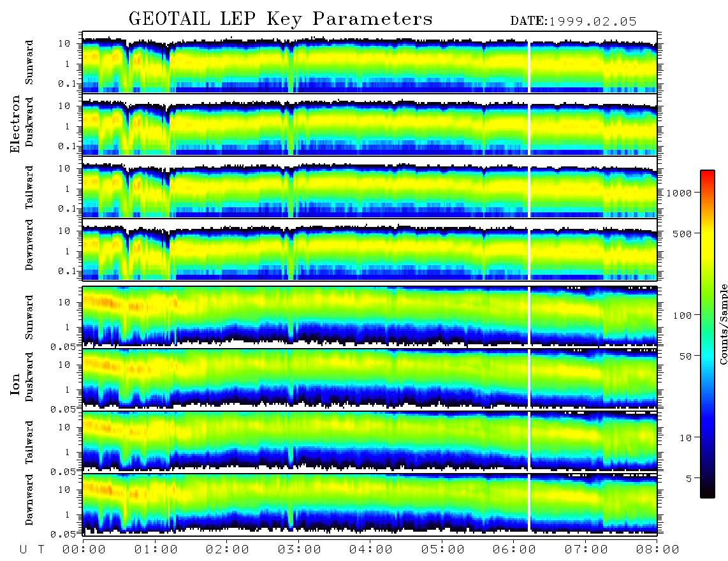The image size is (728, 561).
Task: Click the 04:00 time tick label
Action: [x=370, y=550]
